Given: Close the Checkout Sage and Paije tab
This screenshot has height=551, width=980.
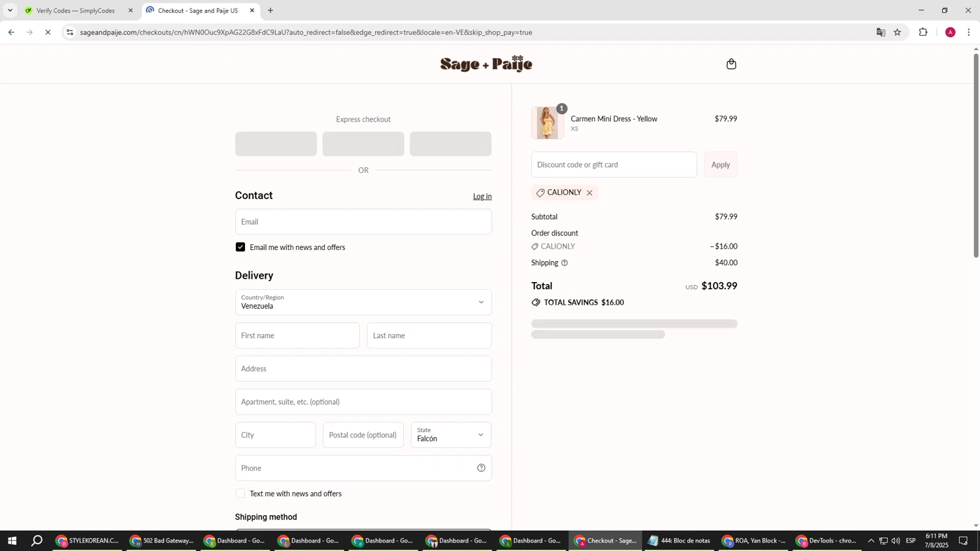Looking at the screenshot, I should [252, 10].
